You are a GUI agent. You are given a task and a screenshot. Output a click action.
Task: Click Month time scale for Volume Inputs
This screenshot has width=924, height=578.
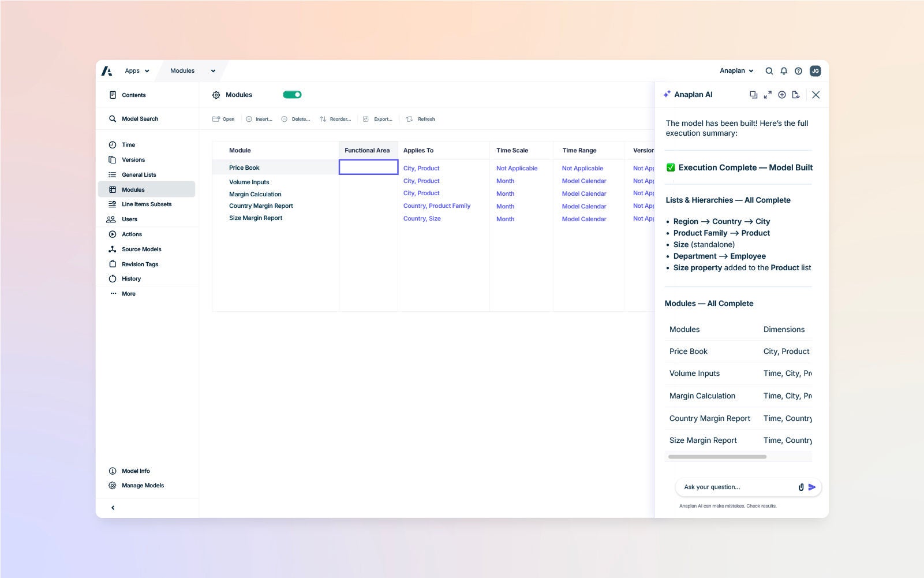point(505,181)
